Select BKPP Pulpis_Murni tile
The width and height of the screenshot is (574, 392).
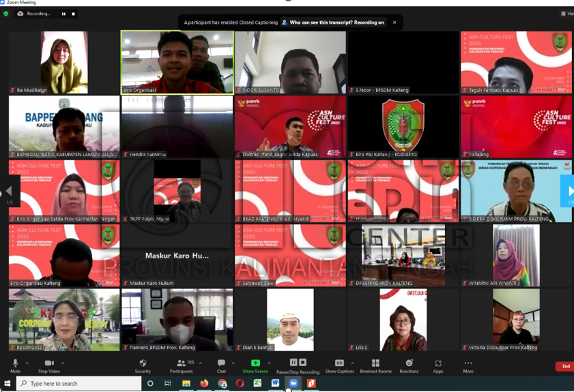pyautogui.click(x=177, y=192)
